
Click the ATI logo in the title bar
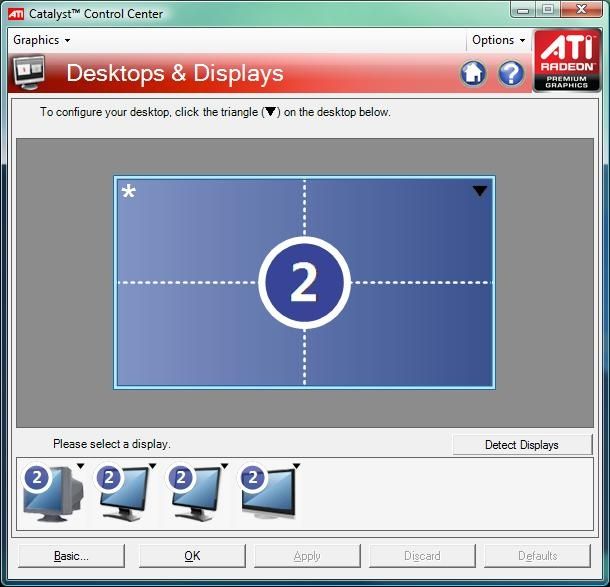(x=16, y=14)
